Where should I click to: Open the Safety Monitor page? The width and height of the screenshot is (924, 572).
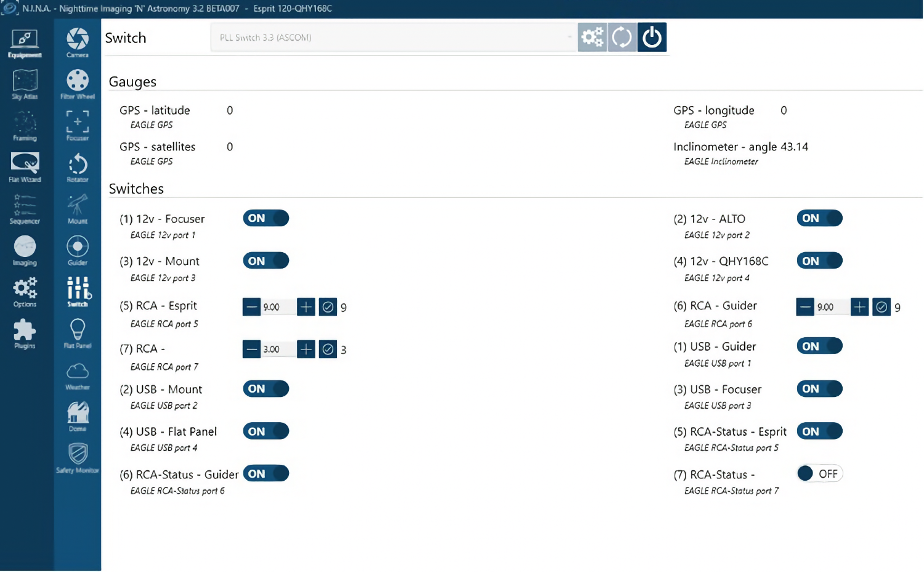pos(77,457)
